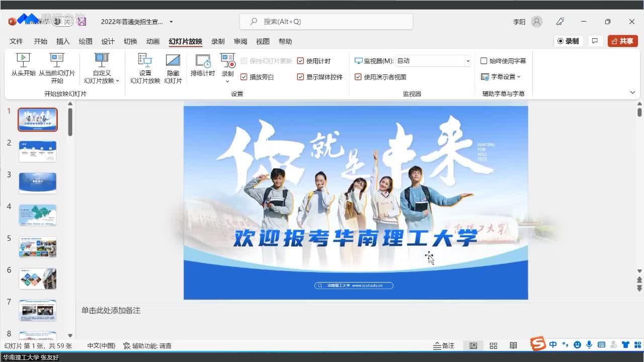644x362 pixels.
Task: Open the File (文件) tab
Action: click(16, 41)
